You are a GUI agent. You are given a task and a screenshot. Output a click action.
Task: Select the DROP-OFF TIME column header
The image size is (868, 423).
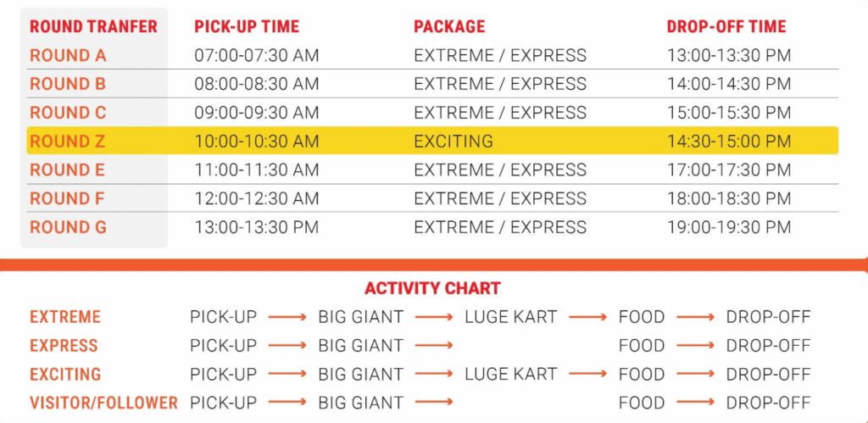[726, 26]
